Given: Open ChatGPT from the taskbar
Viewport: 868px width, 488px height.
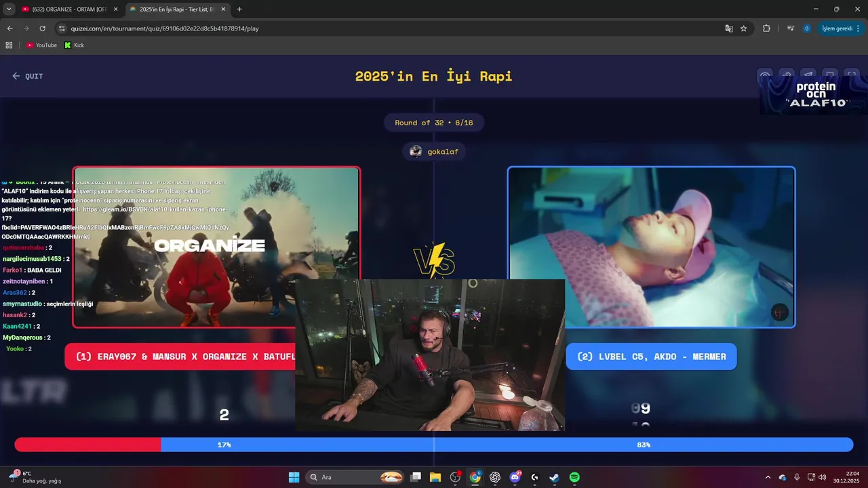Looking at the screenshot, I should pos(495,477).
